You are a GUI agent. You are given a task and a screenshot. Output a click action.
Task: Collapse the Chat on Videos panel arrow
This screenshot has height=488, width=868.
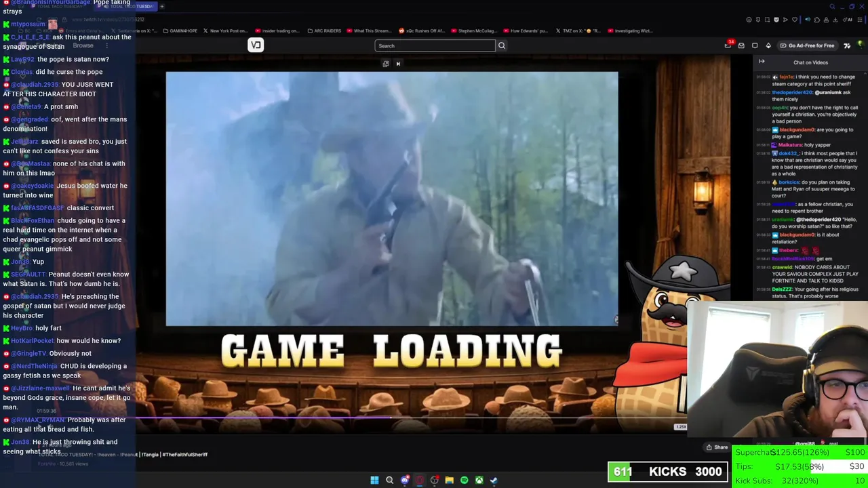pyautogui.click(x=762, y=62)
